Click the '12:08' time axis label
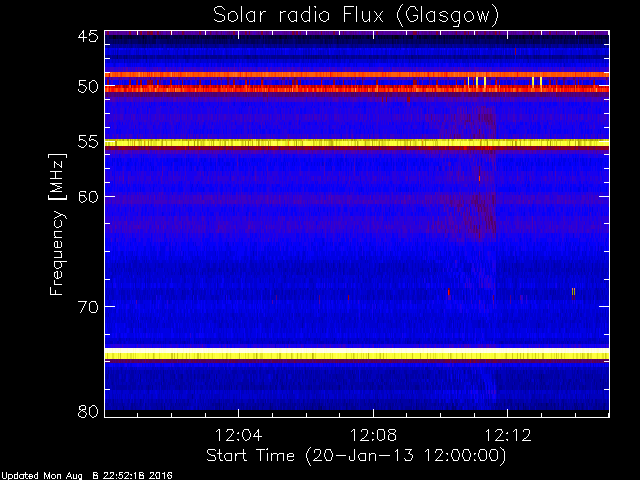 click(x=373, y=435)
